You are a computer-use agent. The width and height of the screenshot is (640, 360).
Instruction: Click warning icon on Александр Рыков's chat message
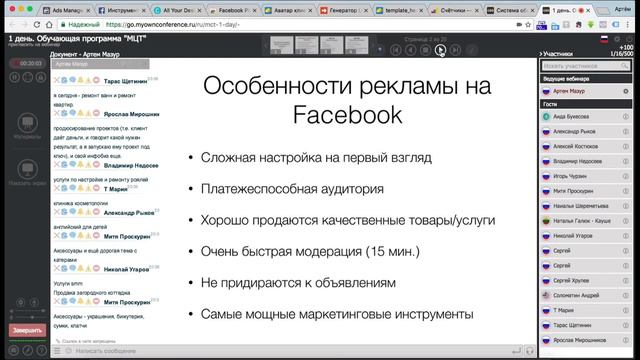click(88, 212)
